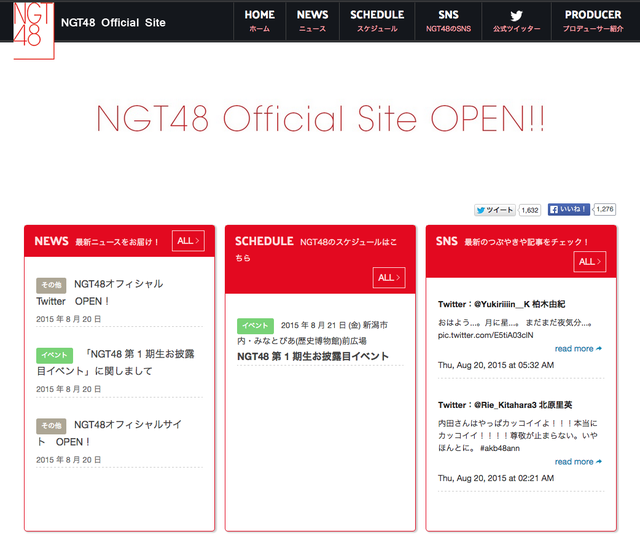Click read more under the Rie_Kitahara3 tweet
Screen dimensions: 640x537
click(578, 462)
